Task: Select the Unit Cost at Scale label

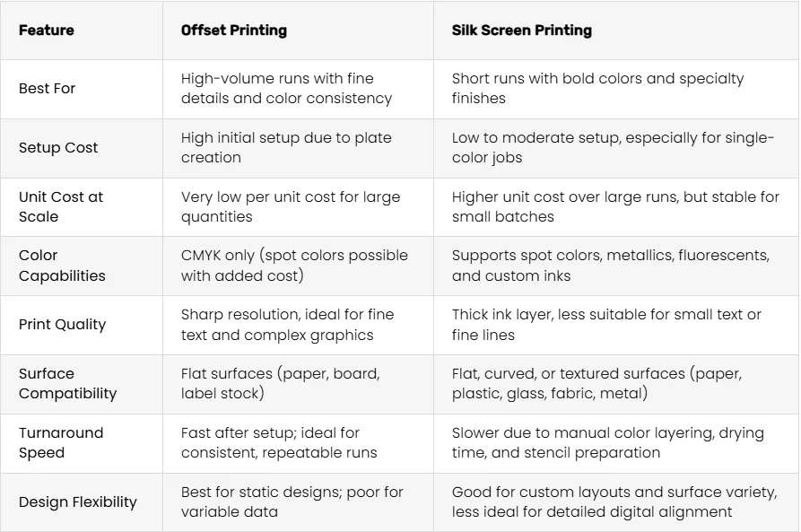Action: click(x=61, y=206)
